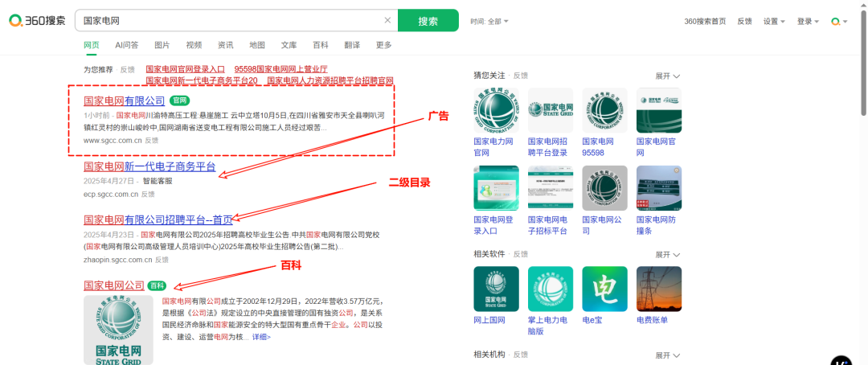The height and width of the screenshot is (365, 868).
Task: Select the 网页 tab
Action: pyautogui.click(x=92, y=45)
